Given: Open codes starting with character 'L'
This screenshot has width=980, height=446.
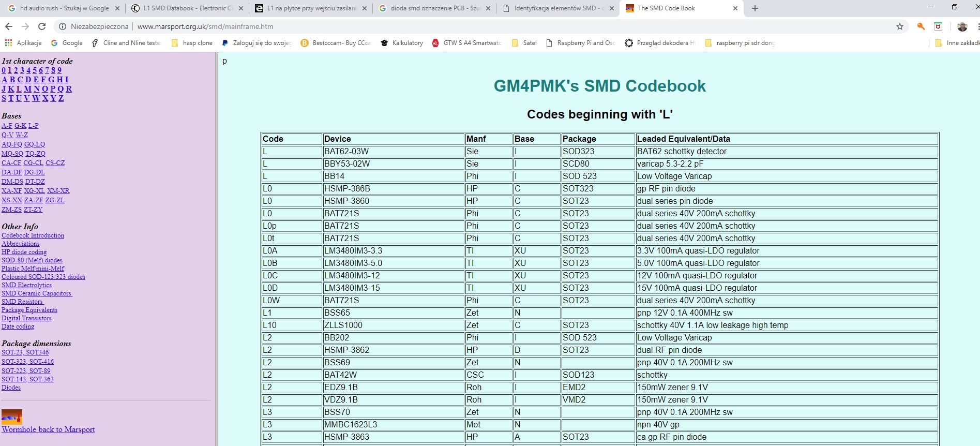Looking at the screenshot, I should click(19, 89).
